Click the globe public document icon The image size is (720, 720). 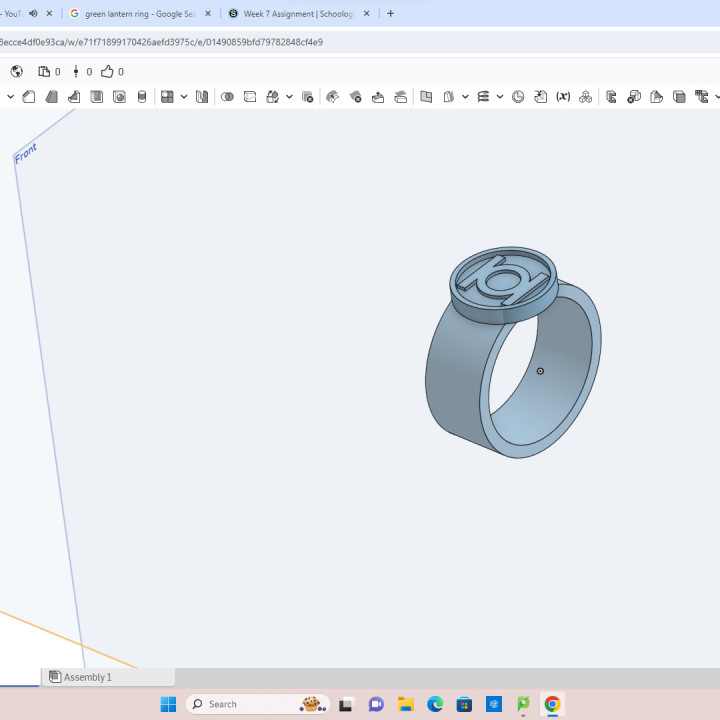[x=17, y=72]
